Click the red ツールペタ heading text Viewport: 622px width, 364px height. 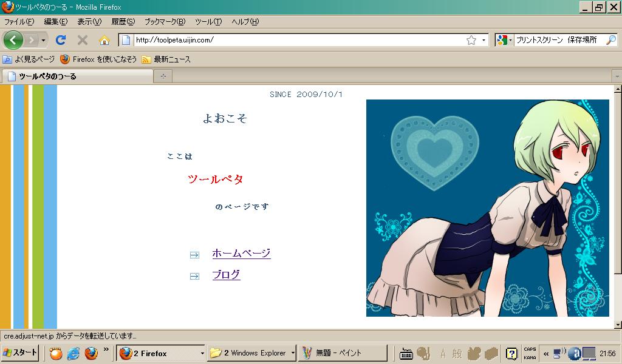(216, 180)
